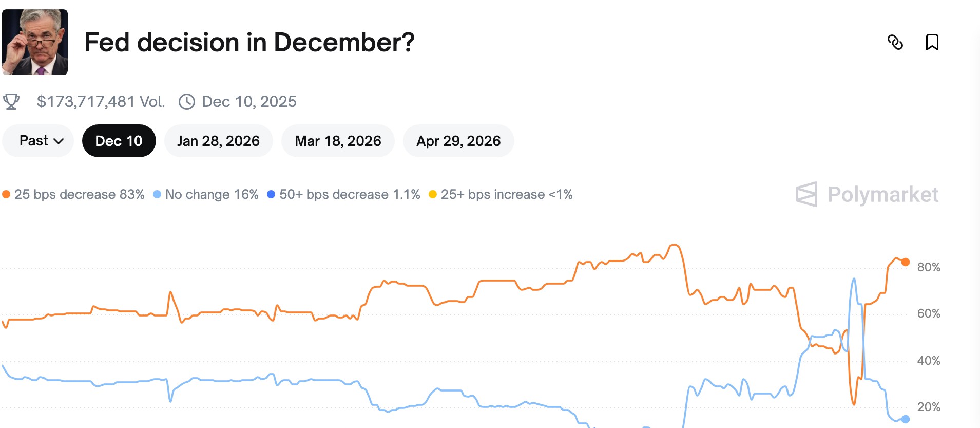Open the Past dropdown

(x=37, y=140)
